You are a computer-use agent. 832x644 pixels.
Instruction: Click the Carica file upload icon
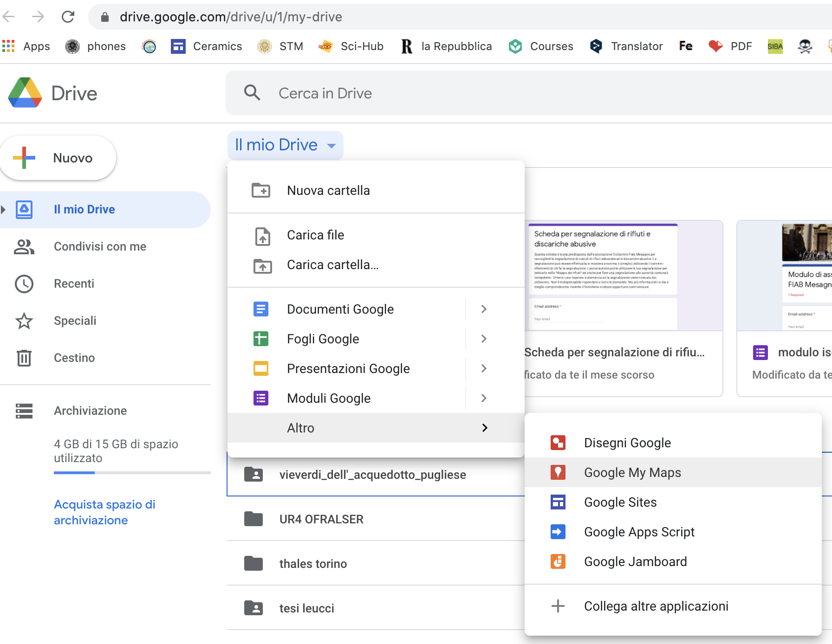[263, 236]
